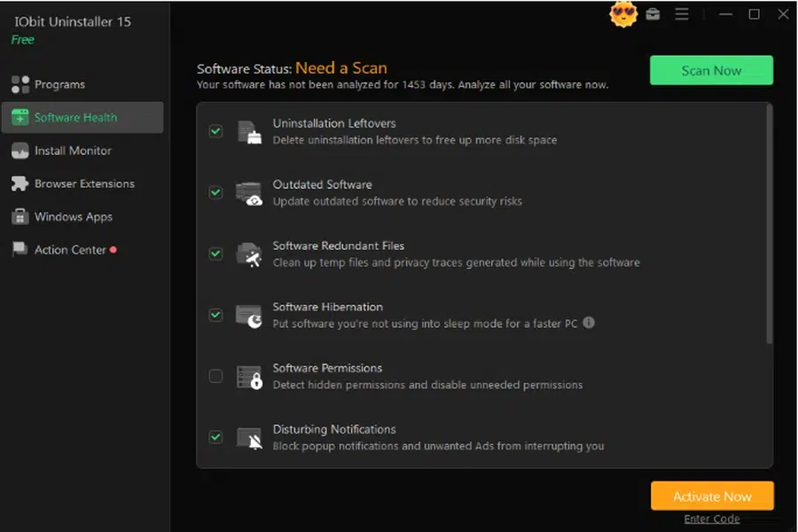Screen dimensions: 798x532
Task: Uncheck the Outdated Software checkbox
Action: pos(215,192)
